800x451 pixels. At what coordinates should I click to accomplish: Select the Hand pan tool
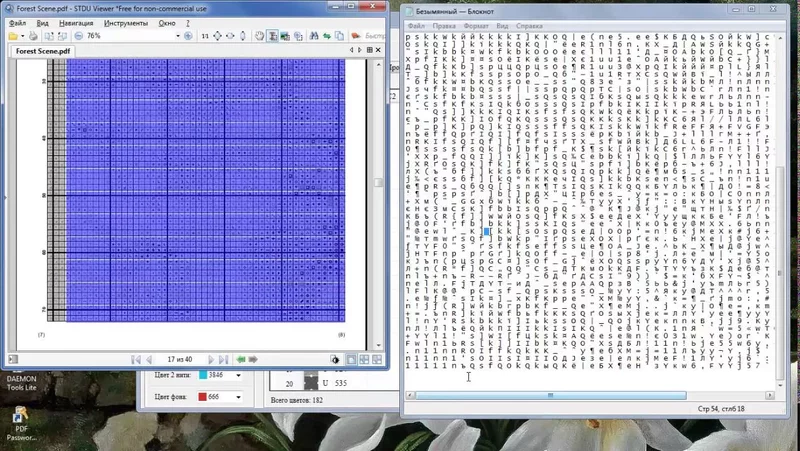260,36
